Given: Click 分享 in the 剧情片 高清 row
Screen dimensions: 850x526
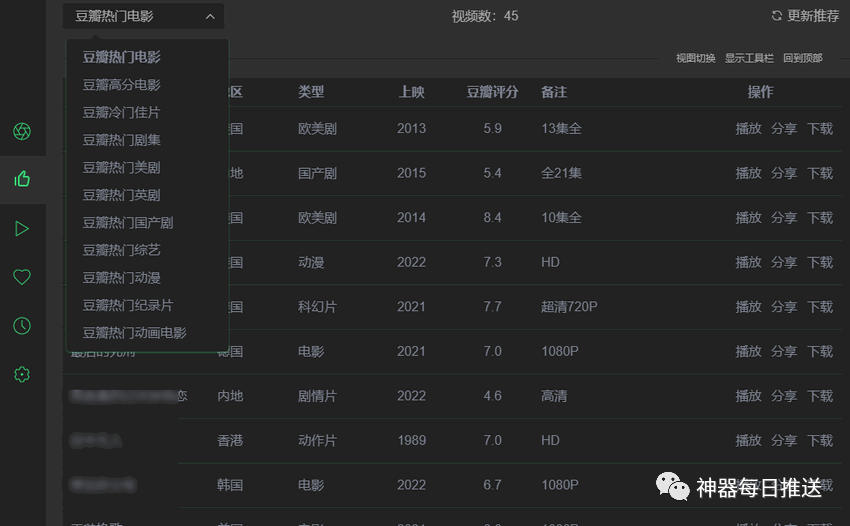Looking at the screenshot, I should [784, 396].
